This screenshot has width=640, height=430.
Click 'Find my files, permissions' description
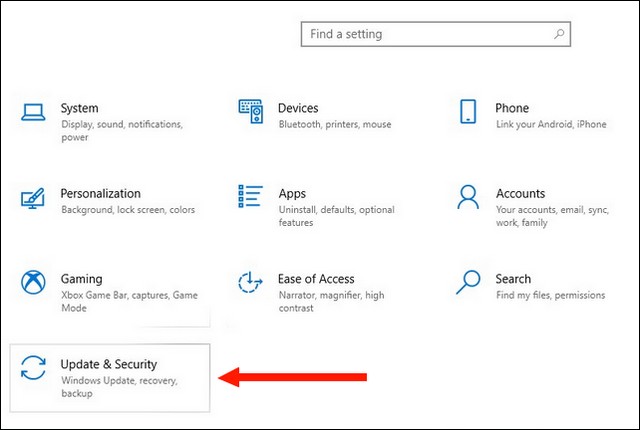click(551, 295)
